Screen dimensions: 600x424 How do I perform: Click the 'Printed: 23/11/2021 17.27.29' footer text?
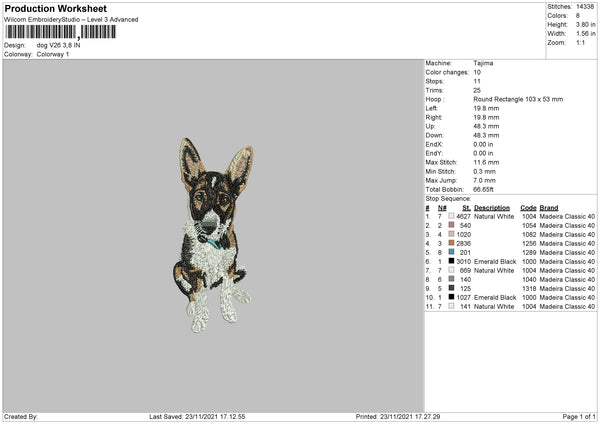click(398, 417)
